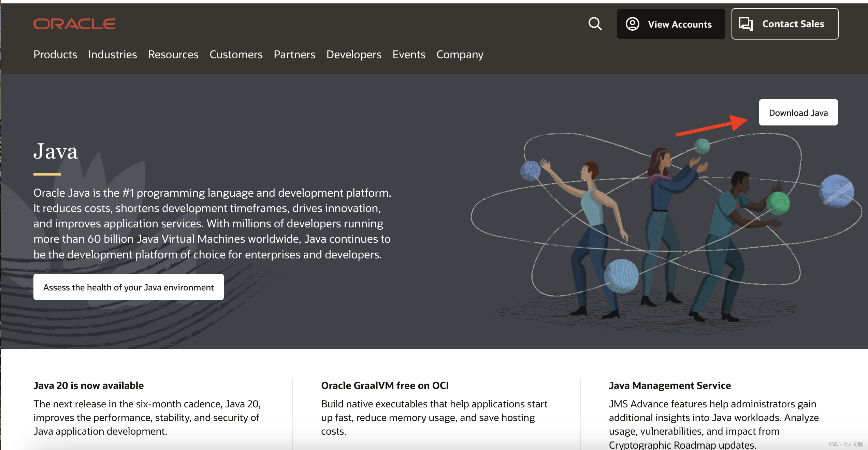Click the heading Java 20 is now available

tap(89, 386)
